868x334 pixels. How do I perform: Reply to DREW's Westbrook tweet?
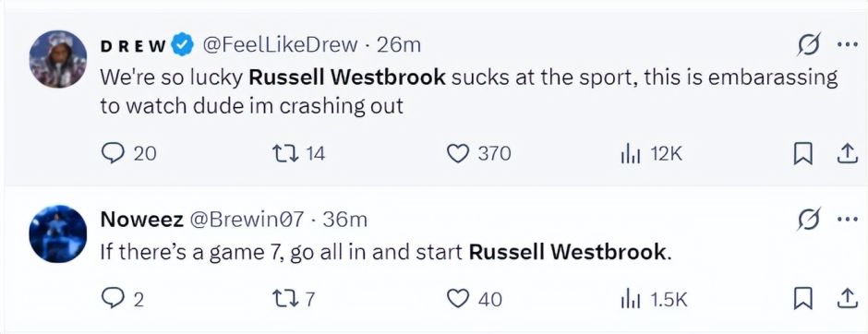pyautogui.click(x=113, y=154)
